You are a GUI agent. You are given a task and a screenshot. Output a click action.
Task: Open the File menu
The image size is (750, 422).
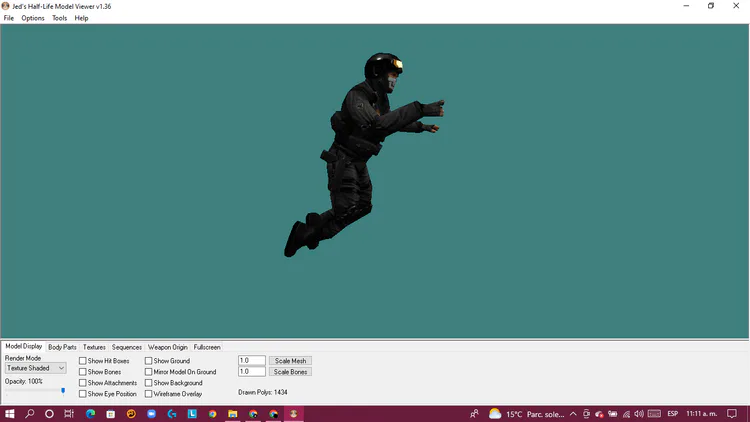click(x=9, y=18)
